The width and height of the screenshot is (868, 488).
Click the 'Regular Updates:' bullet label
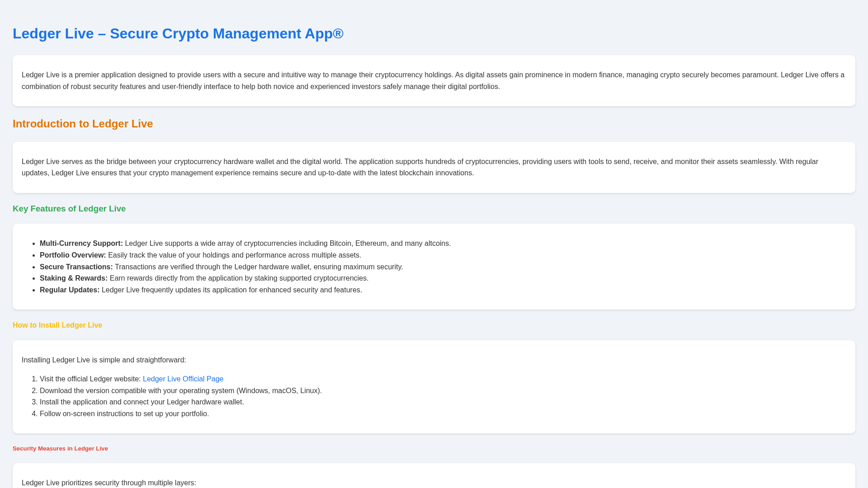[70, 290]
